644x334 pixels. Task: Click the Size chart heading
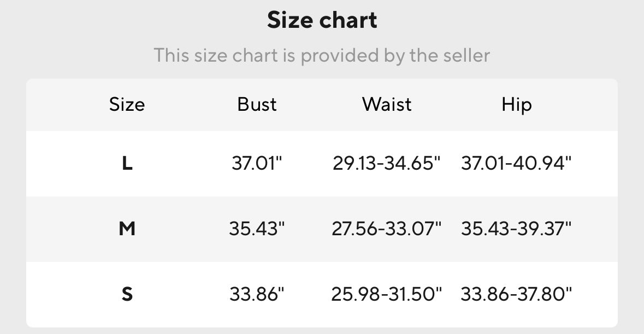[x=322, y=21]
